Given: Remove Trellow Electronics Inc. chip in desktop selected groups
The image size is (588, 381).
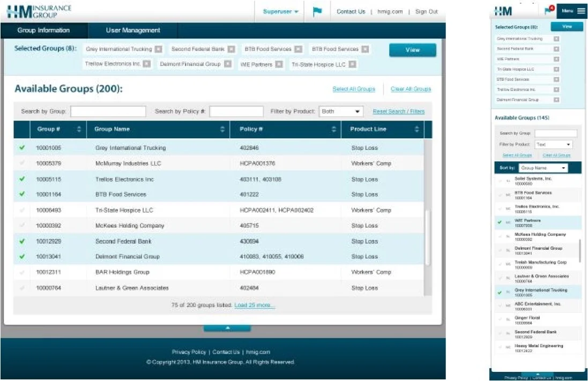Looking at the screenshot, I should (147, 64).
